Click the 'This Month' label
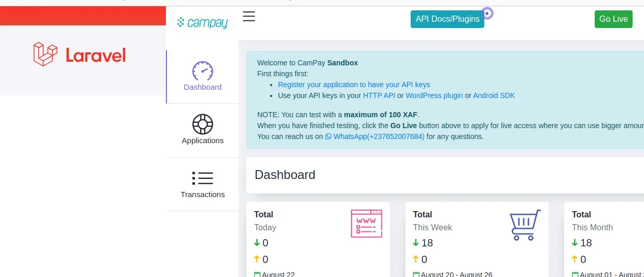 592,227
